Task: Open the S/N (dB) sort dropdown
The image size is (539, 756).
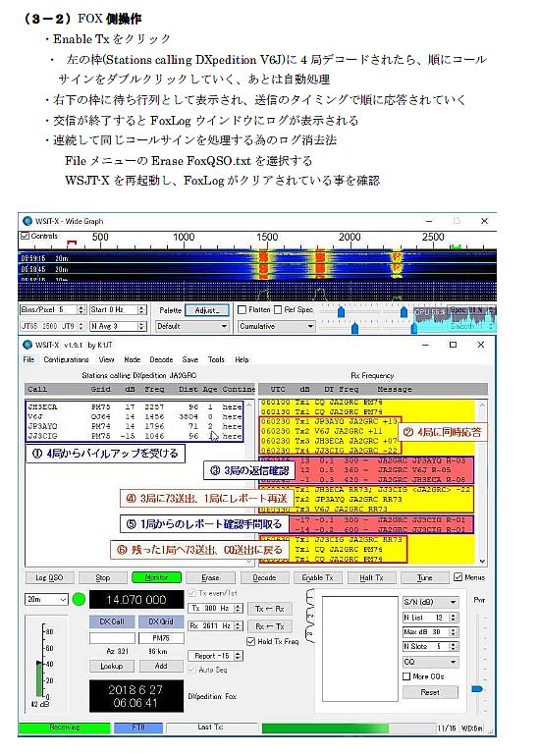Action: (430, 602)
